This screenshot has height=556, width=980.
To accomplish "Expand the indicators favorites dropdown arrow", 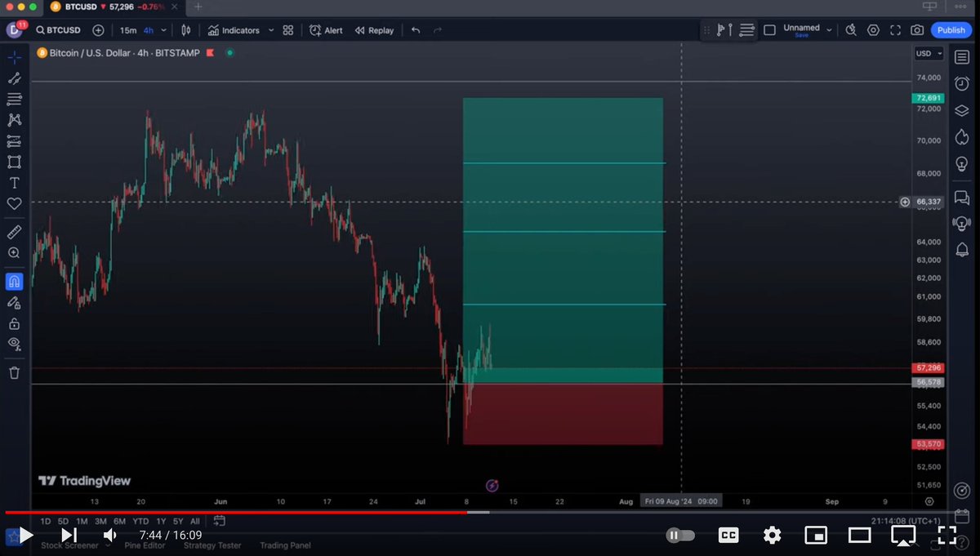I will click(271, 30).
